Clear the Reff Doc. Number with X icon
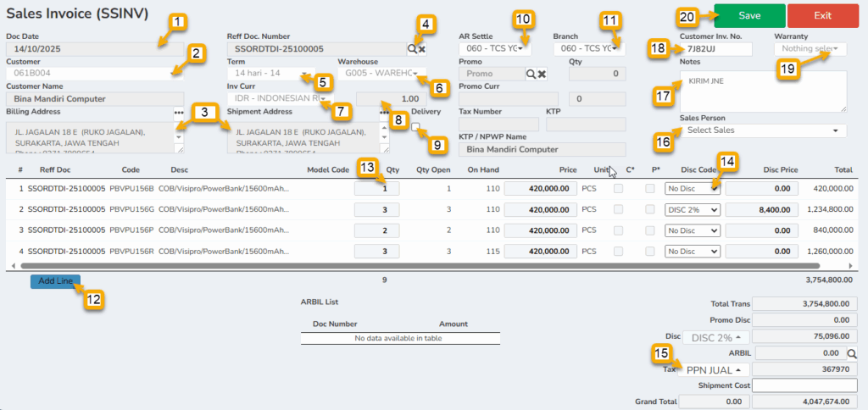The width and height of the screenshot is (868, 410). 421,50
